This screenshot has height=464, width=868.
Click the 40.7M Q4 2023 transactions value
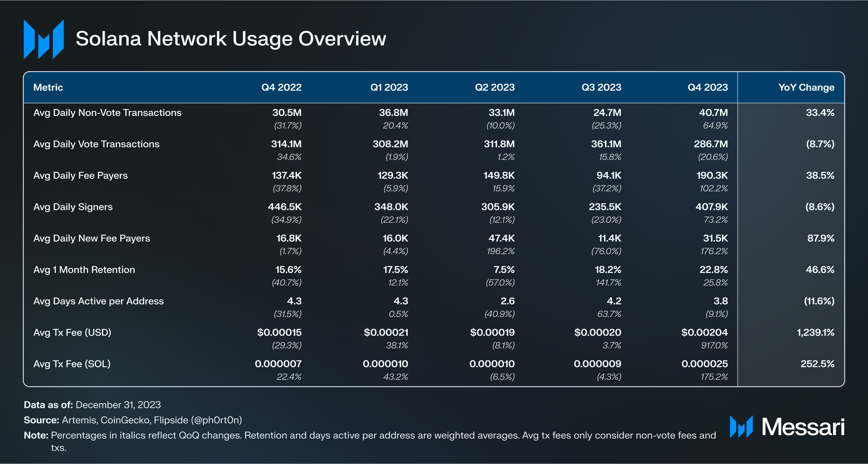click(713, 113)
